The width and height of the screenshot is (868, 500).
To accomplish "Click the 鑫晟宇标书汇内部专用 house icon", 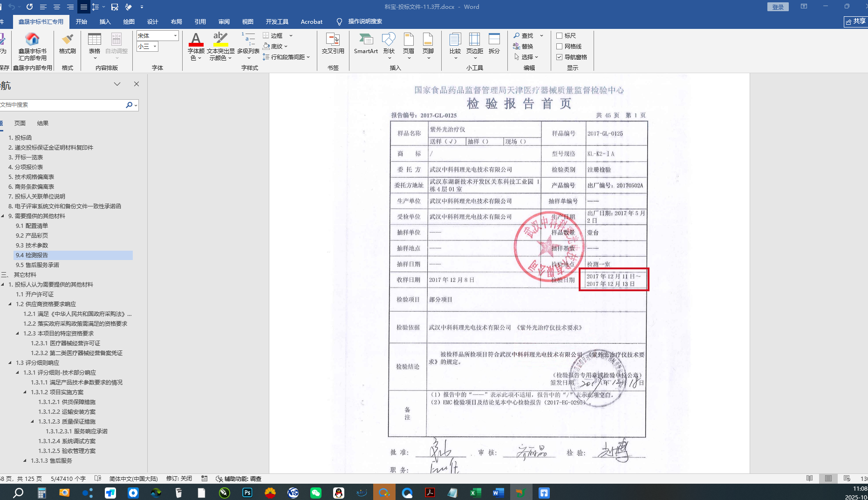I will 32,40.
